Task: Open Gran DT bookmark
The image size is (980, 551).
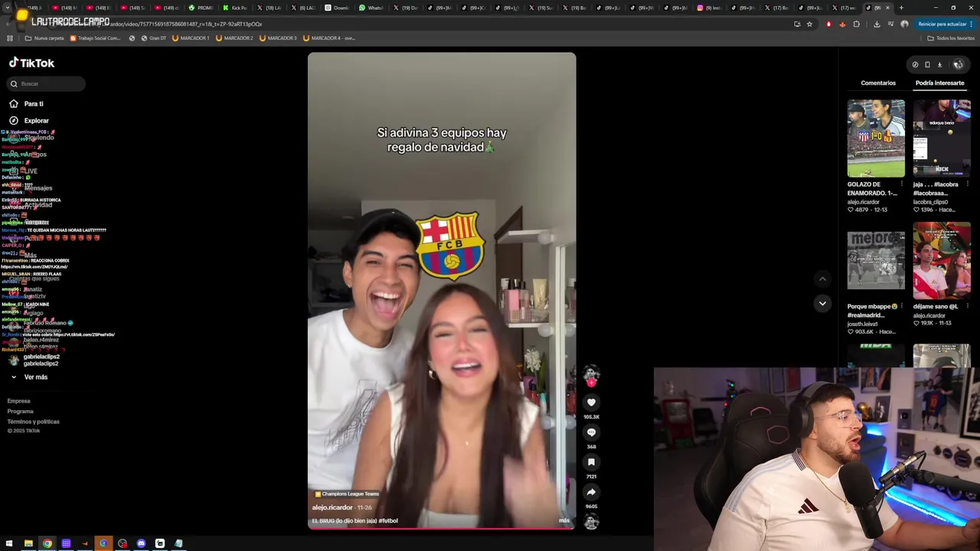Action: point(152,37)
